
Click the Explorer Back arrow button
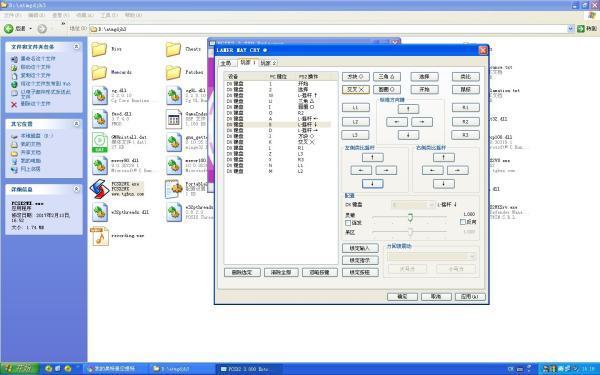click(x=8, y=29)
